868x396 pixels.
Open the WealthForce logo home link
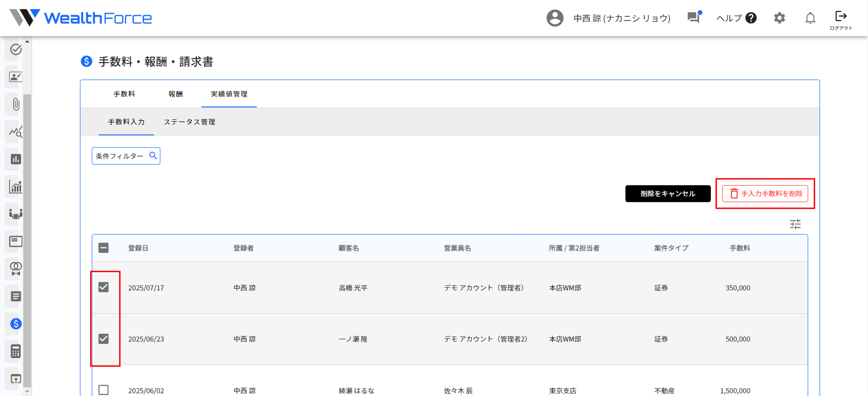point(80,18)
